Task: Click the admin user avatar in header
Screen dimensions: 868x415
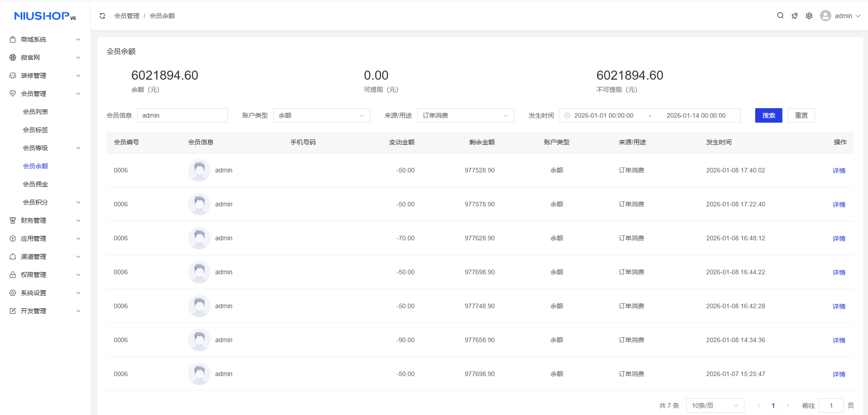Action: (825, 16)
